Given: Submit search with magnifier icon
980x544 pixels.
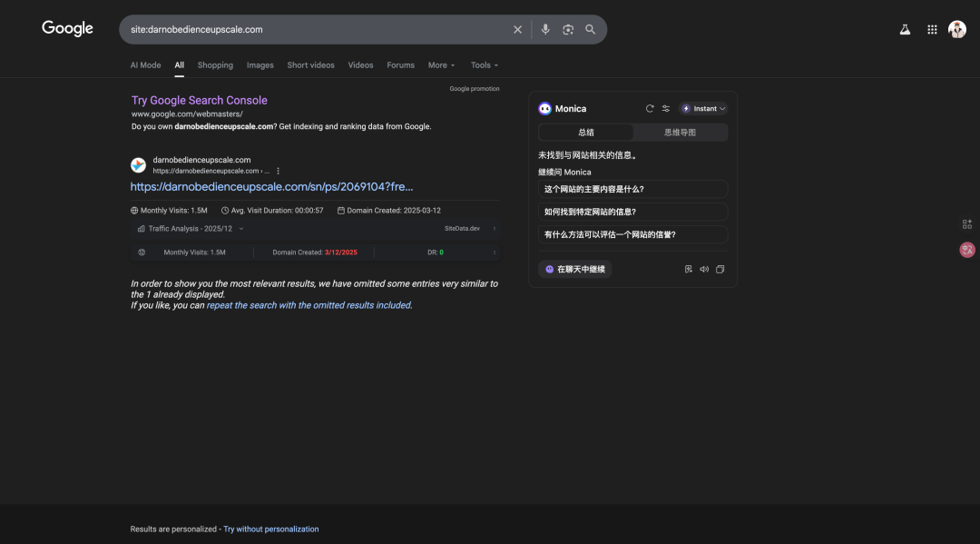Looking at the screenshot, I should click(x=590, y=29).
